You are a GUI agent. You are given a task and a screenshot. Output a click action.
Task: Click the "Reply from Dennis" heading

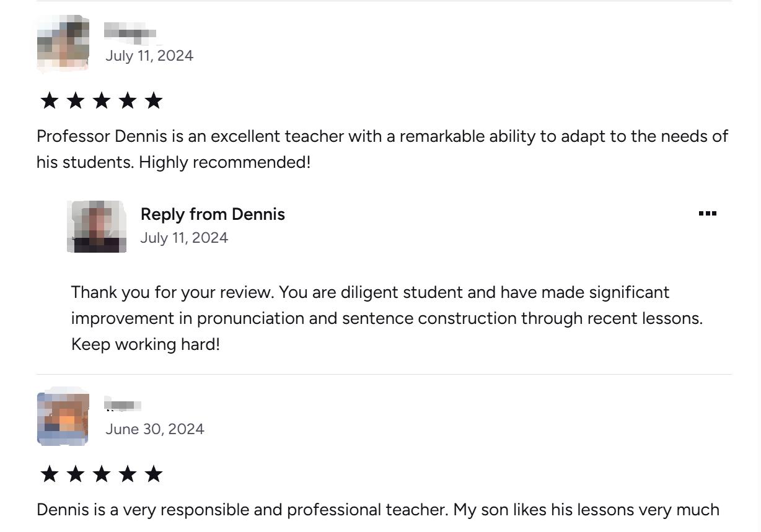213,214
